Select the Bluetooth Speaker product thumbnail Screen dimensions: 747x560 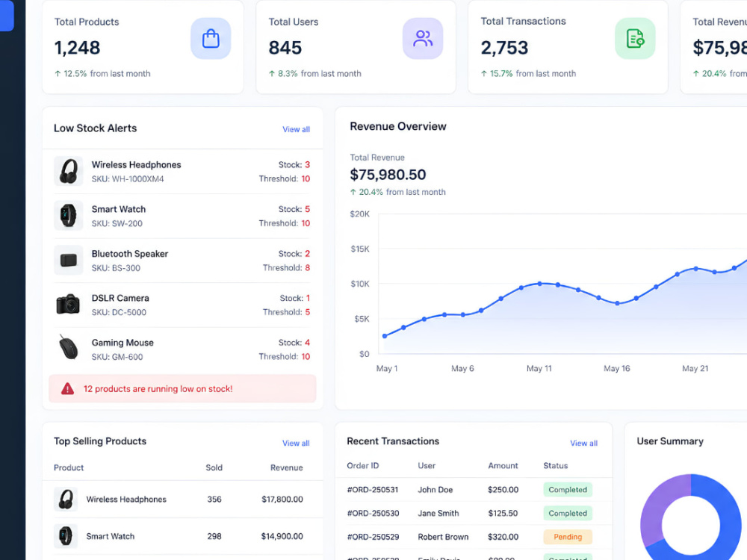coord(69,260)
